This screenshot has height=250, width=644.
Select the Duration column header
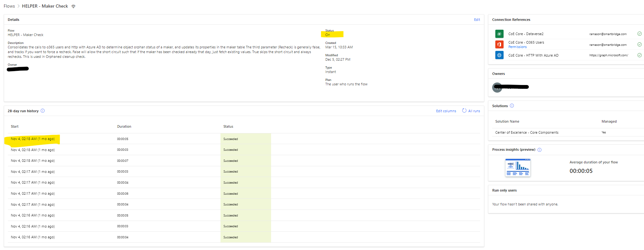click(x=124, y=126)
